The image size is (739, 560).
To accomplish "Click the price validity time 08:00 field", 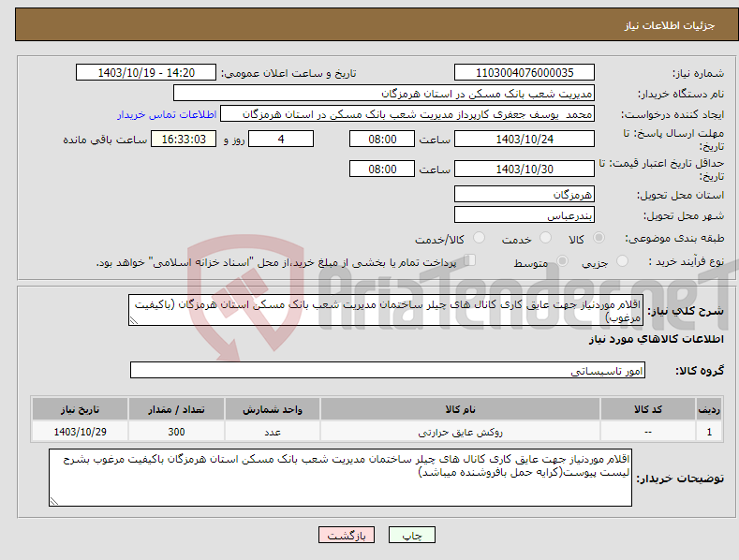I will pos(382,169).
